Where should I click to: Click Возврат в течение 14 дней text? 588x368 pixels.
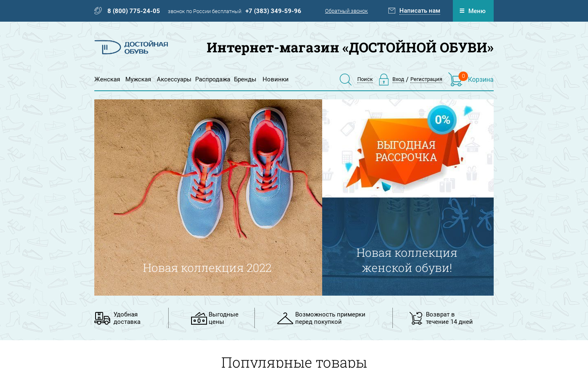point(449,318)
